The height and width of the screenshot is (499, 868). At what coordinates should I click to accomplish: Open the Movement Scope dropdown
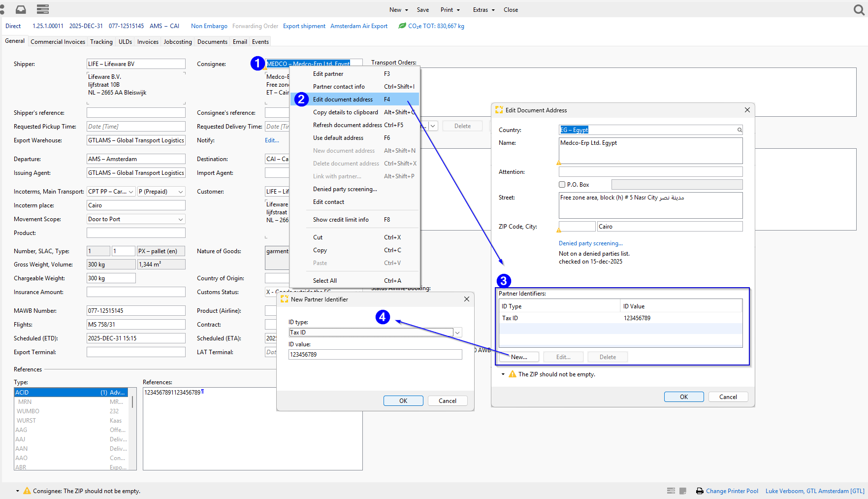click(x=181, y=219)
